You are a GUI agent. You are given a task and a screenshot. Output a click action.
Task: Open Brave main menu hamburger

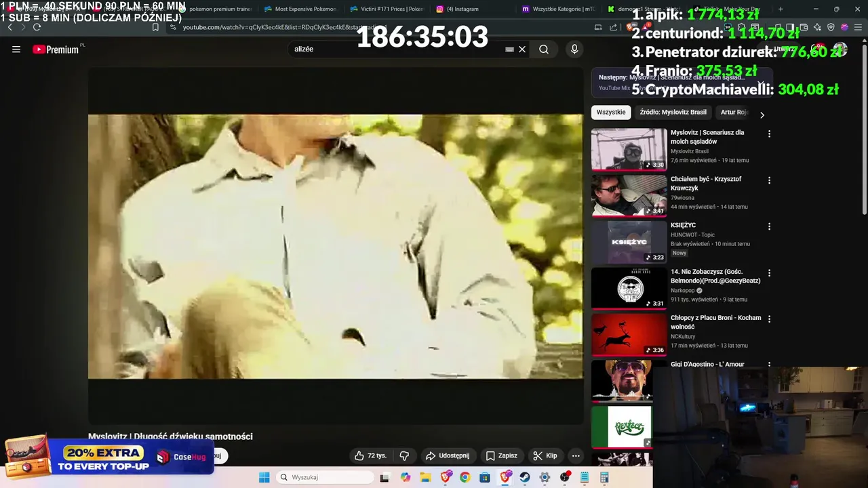(856, 27)
